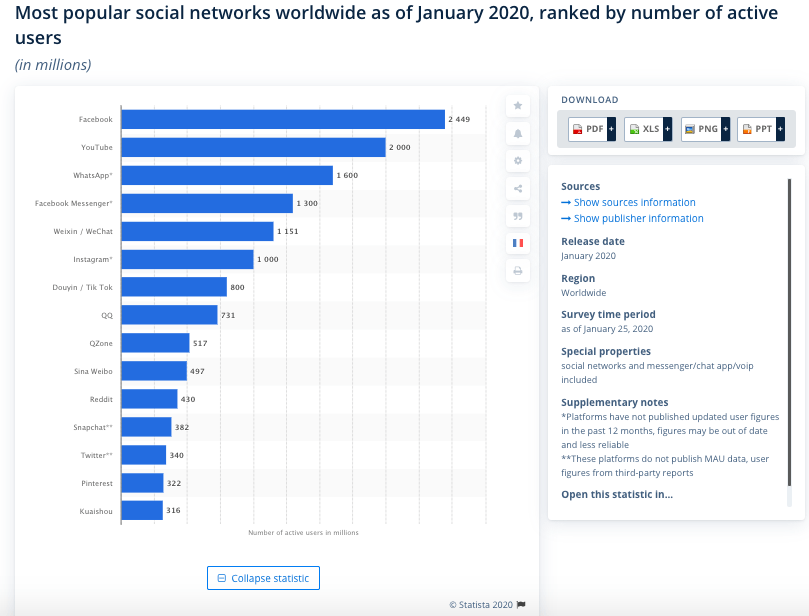
Task: Click the plus beside PDF download
Action: click(x=611, y=129)
